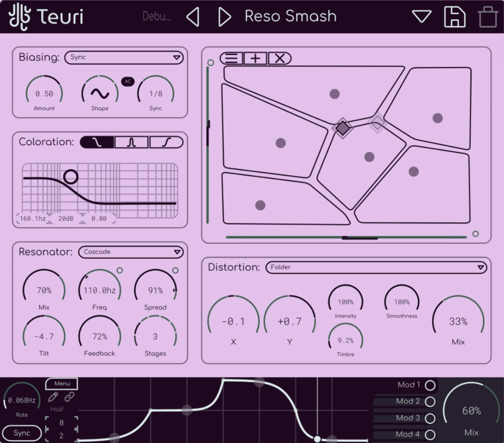Click the master Mix knob 60%
The width and height of the screenshot is (504, 443).
[471, 410]
